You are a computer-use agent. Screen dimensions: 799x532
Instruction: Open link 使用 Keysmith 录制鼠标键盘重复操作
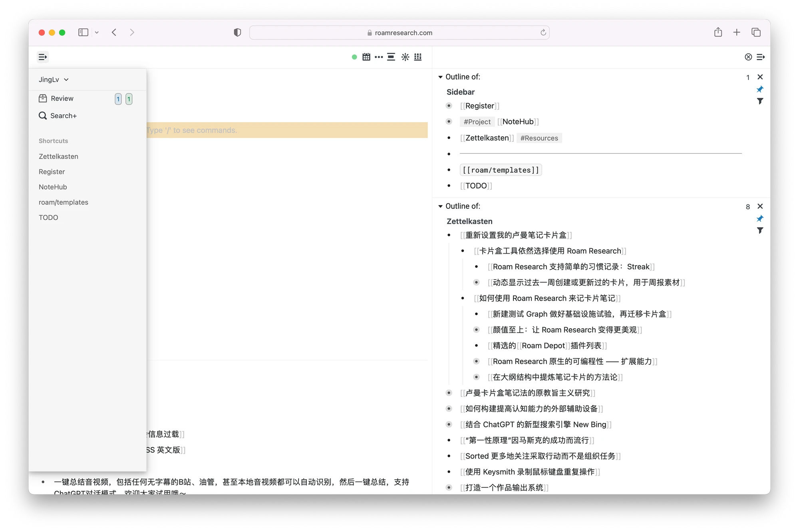point(530,472)
